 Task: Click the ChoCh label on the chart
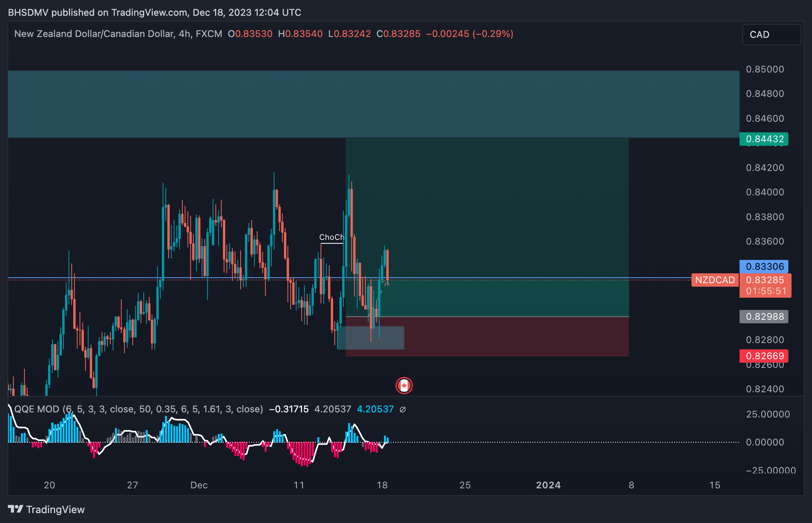pyautogui.click(x=332, y=237)
